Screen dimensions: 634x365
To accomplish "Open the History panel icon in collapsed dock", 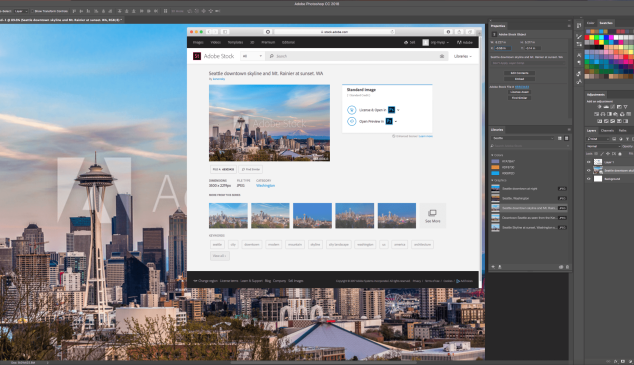I will [x=579, y=25].
